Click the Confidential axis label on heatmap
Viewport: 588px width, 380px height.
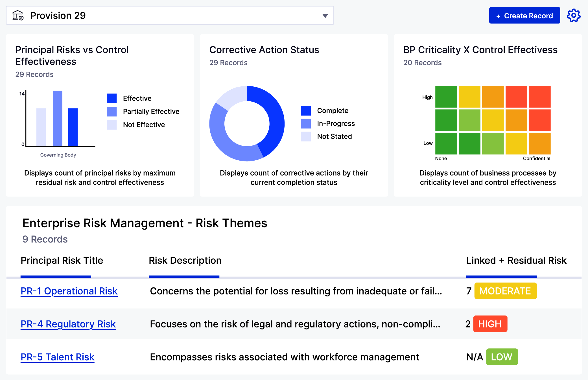[537, 159]
